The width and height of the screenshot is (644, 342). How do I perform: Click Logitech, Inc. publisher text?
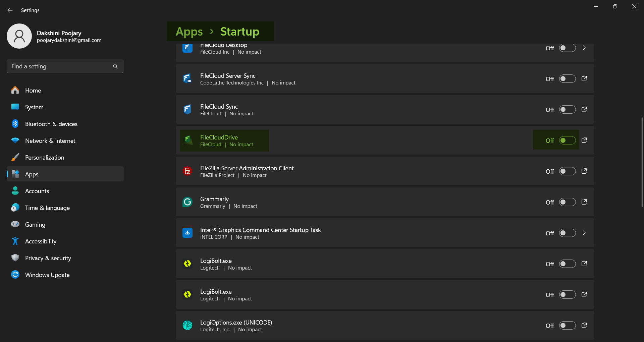point(215,330)
